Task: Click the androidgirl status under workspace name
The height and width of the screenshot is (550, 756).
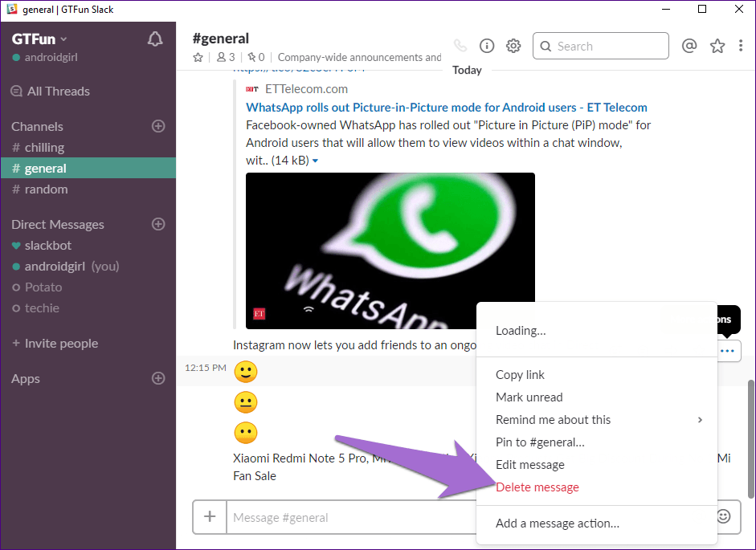Action: (45, 57)
